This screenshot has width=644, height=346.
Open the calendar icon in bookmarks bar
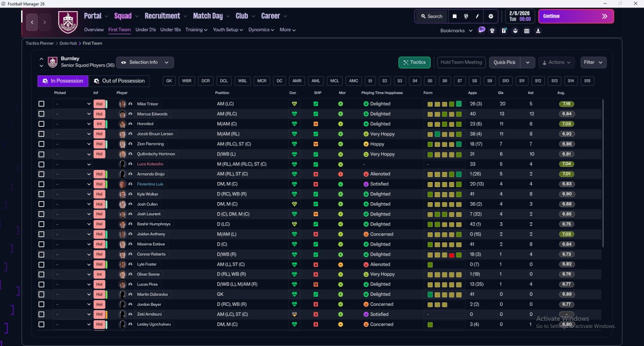(x=527, y=31)
